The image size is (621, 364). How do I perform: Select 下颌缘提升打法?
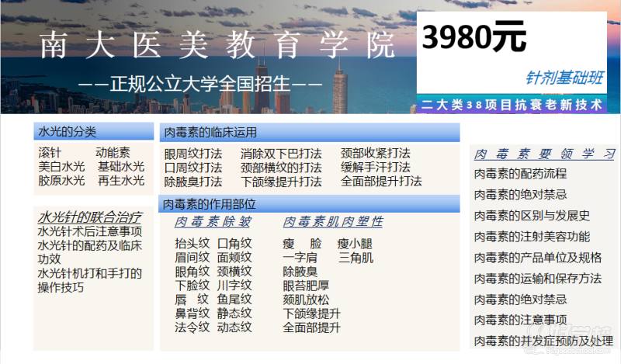pos(281,182)
